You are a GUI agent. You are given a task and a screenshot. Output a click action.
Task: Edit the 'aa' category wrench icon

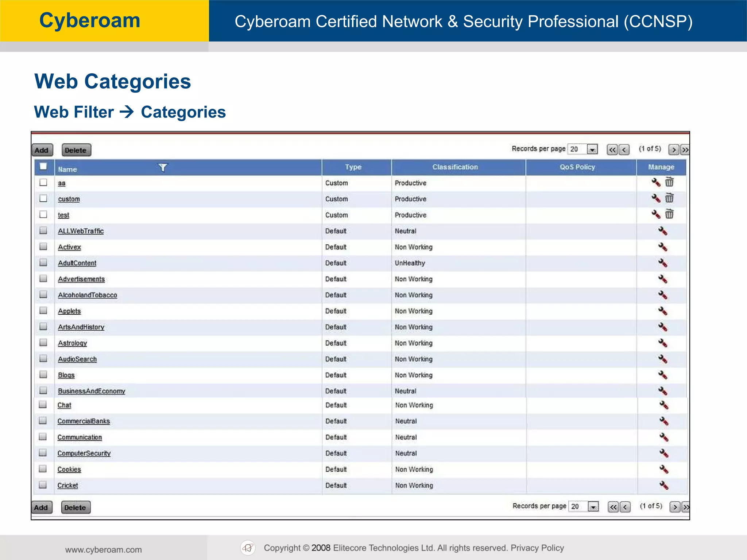(x=656, y=182)
